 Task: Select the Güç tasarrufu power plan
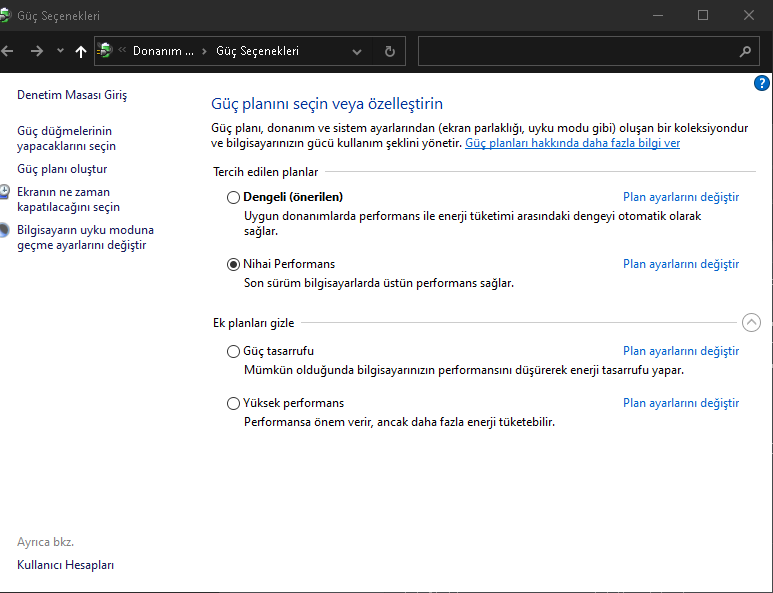(234, 352)
